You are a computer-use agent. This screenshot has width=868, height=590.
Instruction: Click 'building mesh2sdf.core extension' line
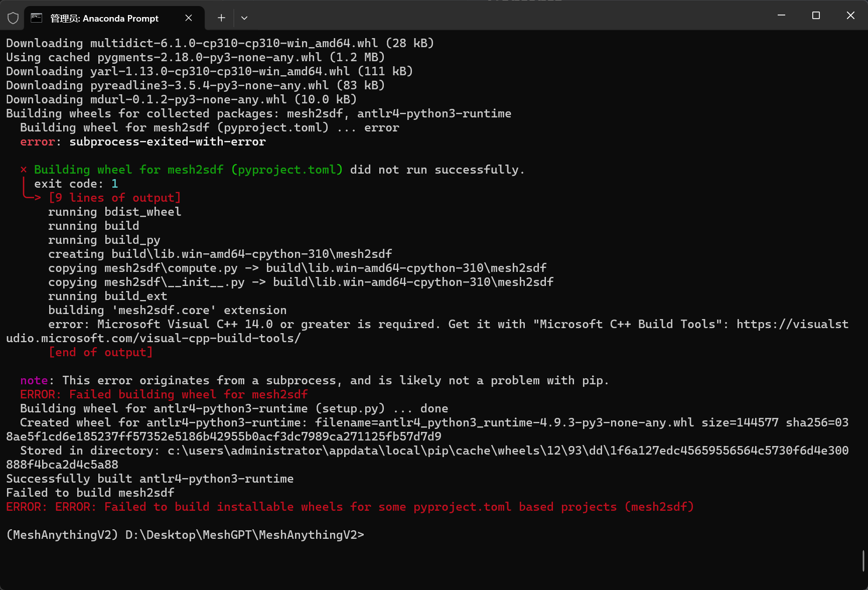point(168,310)
